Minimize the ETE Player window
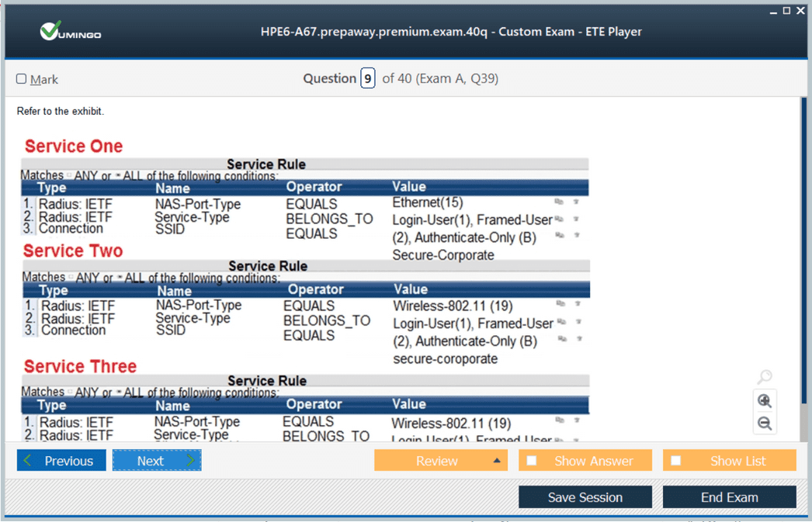 (x=773, y=11)
